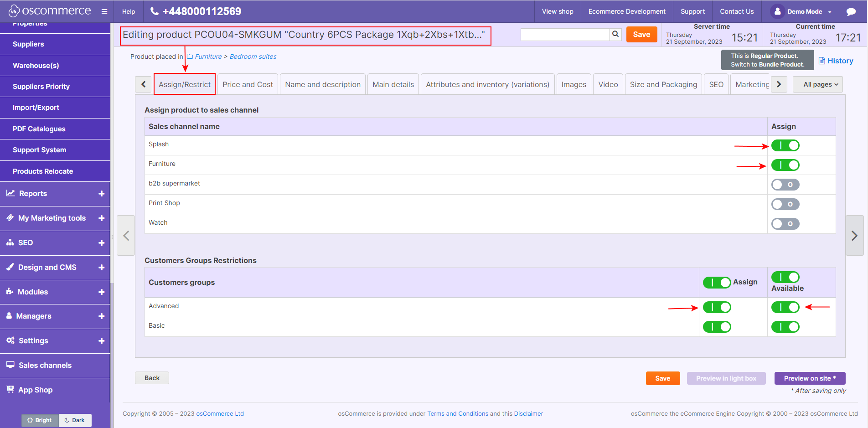868x428 pixels.
Task: Open the Assign/Restrict tab
Action: click(185, 84)
